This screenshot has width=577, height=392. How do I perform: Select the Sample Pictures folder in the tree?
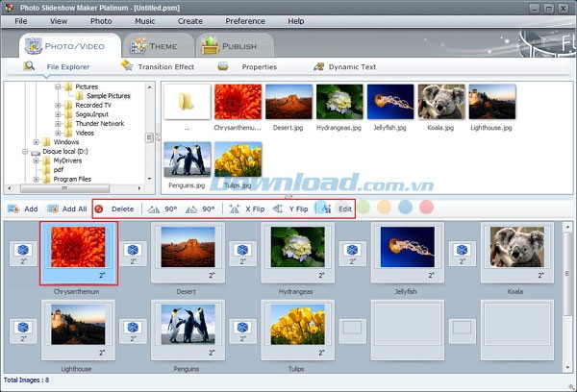108,96
